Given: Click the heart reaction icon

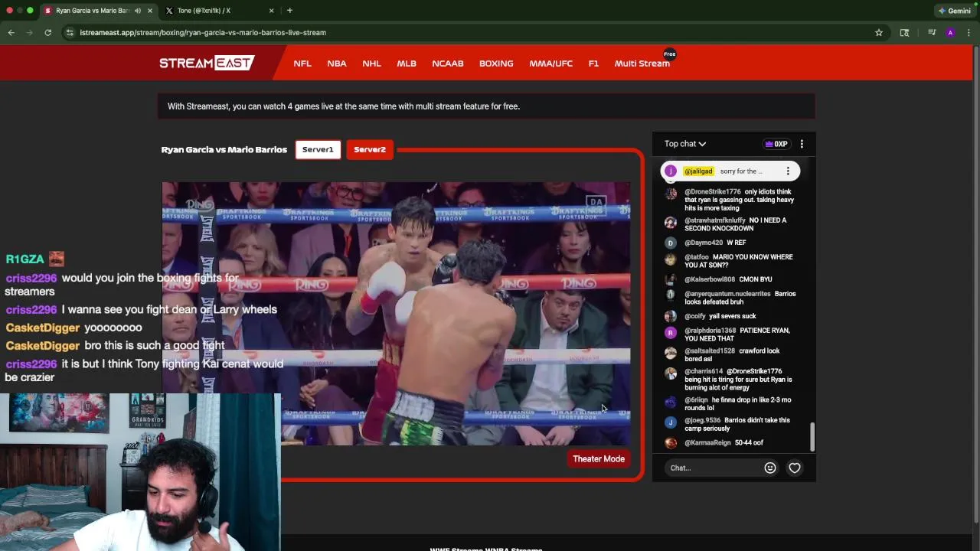Looking at the screenshot, I should 795,468.
